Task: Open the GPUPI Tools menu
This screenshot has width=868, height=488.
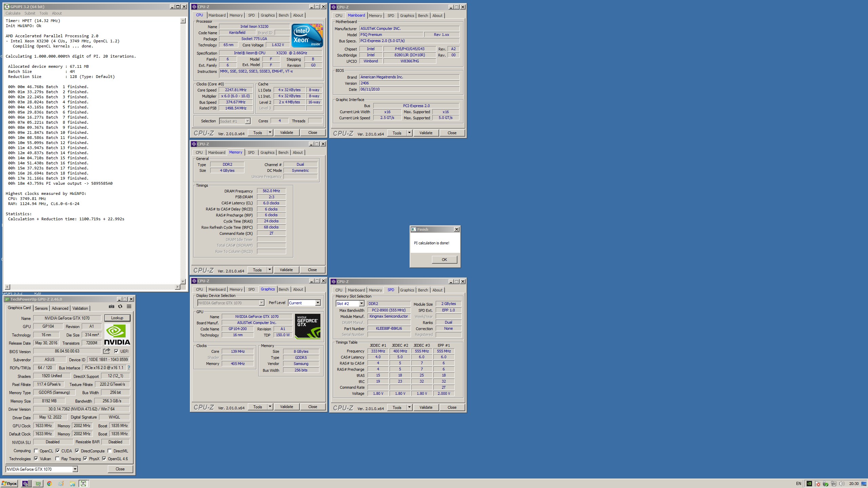Action: 44,13
